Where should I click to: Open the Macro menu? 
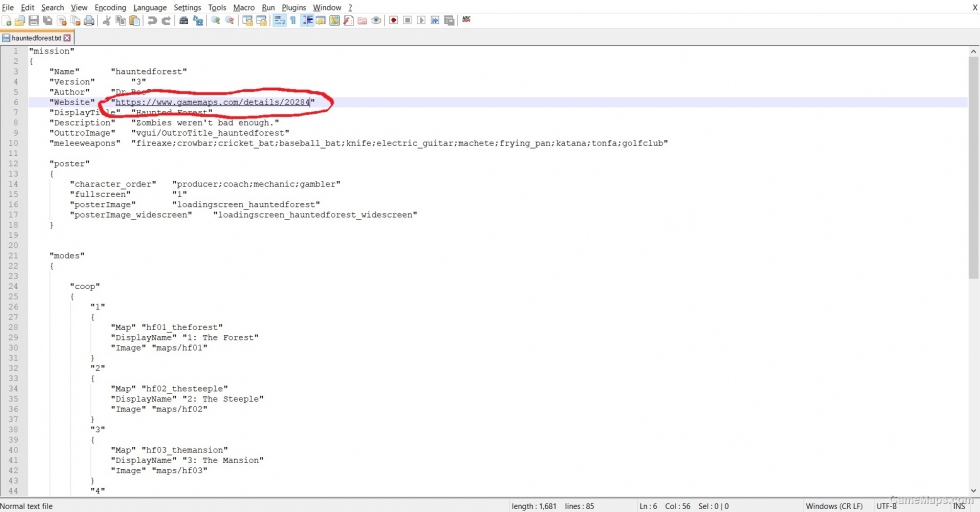tap(244, 8)
